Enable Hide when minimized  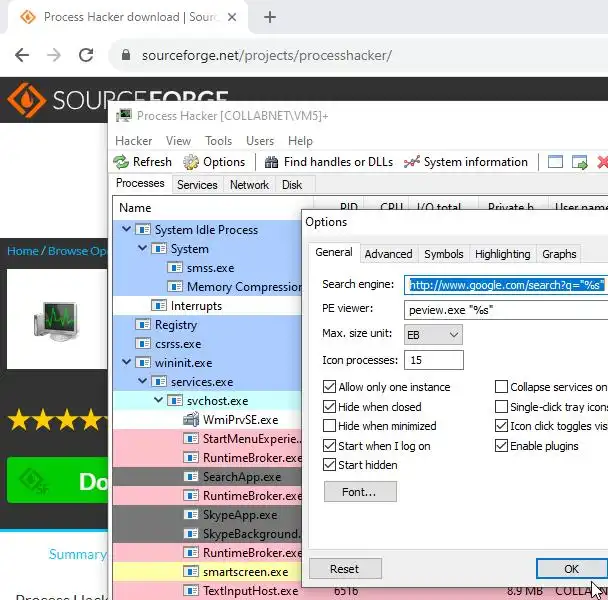tap(329, 426)
